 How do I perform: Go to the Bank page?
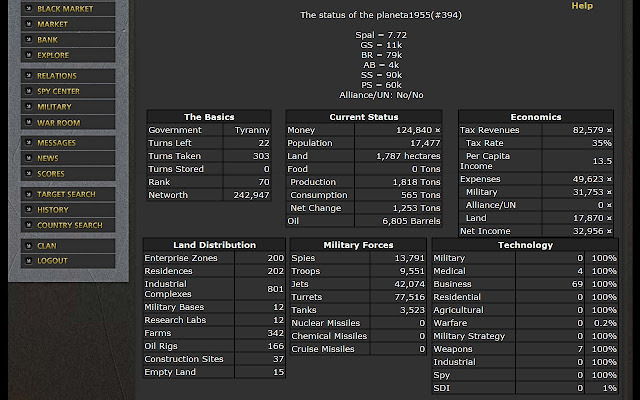point(68,40)
